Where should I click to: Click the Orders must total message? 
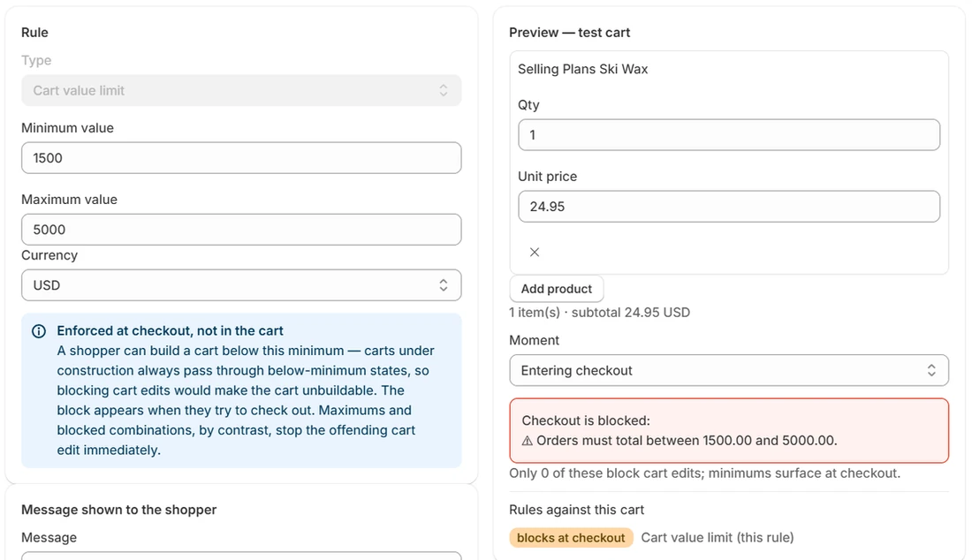687,441
